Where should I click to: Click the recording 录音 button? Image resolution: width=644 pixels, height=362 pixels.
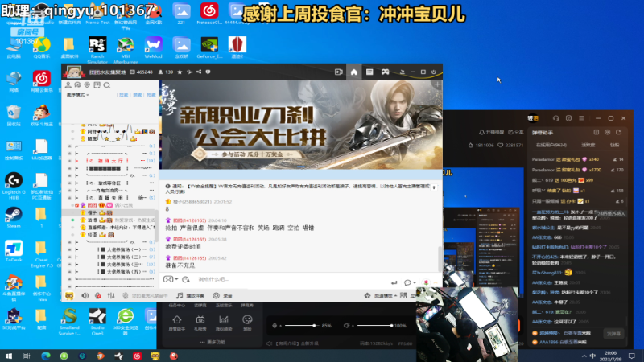point(223,295)
